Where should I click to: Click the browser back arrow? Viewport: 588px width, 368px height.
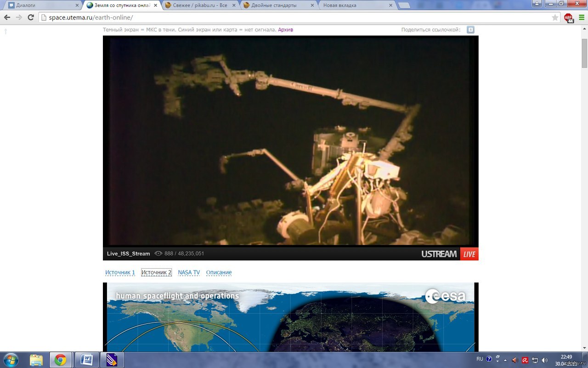pos(7,17)
